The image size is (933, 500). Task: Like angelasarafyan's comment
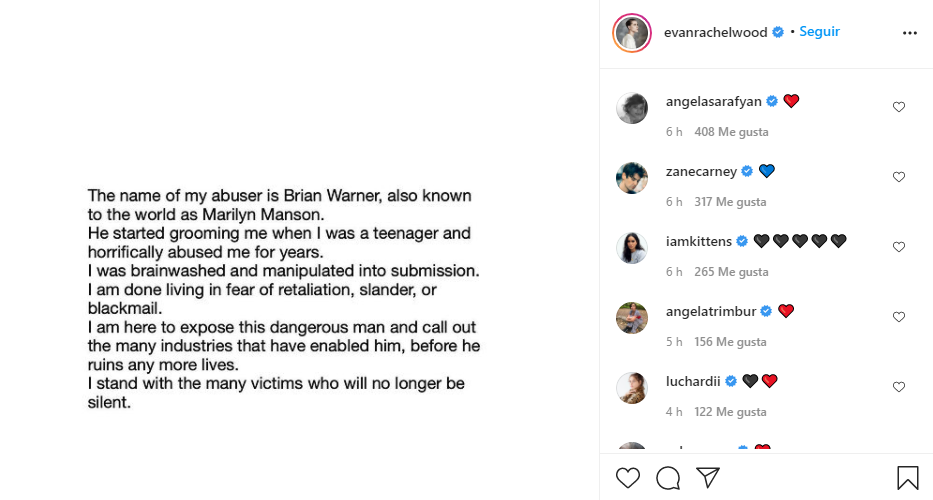click(x=898, y=107)
